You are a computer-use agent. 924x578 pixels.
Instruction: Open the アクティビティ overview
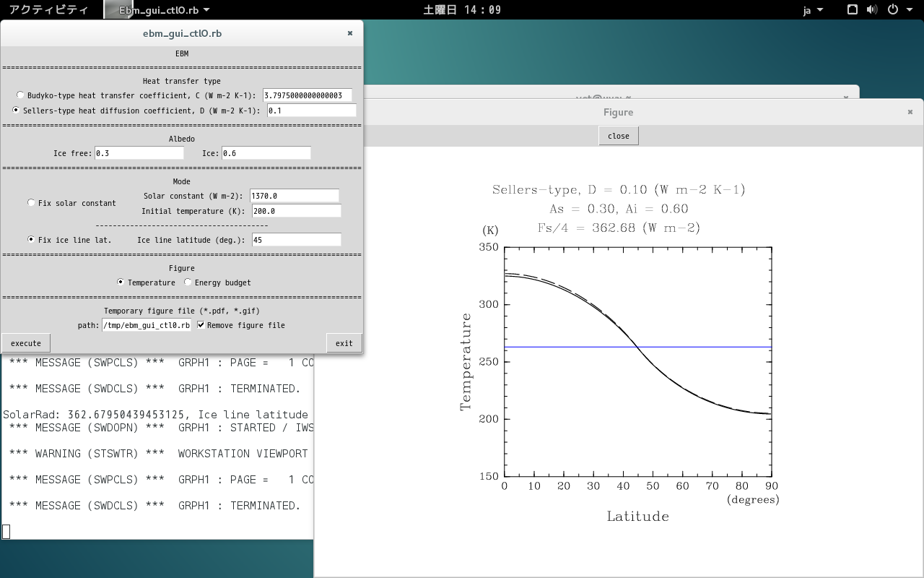point(48,10)
